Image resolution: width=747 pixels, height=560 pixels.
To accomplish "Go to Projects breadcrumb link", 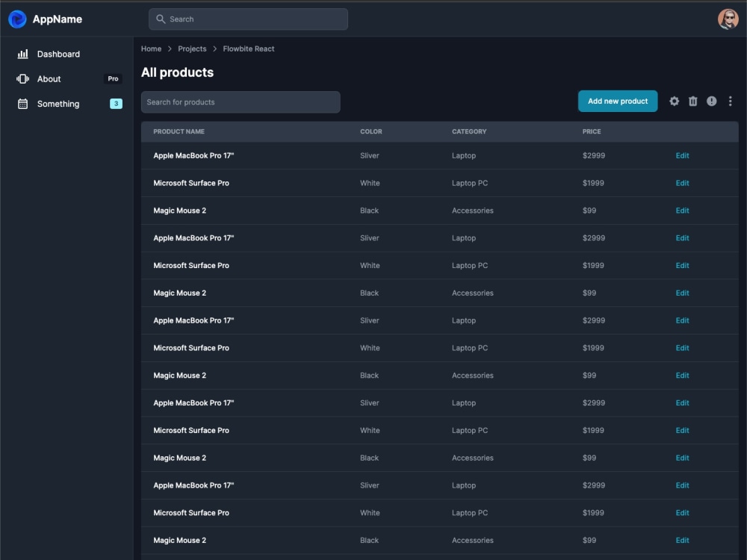I will click(x=192, y=49).
